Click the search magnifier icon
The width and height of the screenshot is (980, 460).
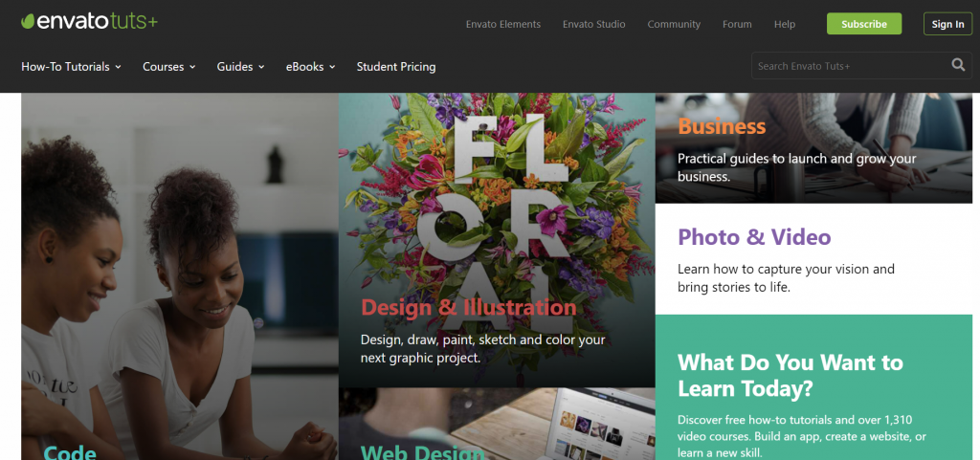957,65
